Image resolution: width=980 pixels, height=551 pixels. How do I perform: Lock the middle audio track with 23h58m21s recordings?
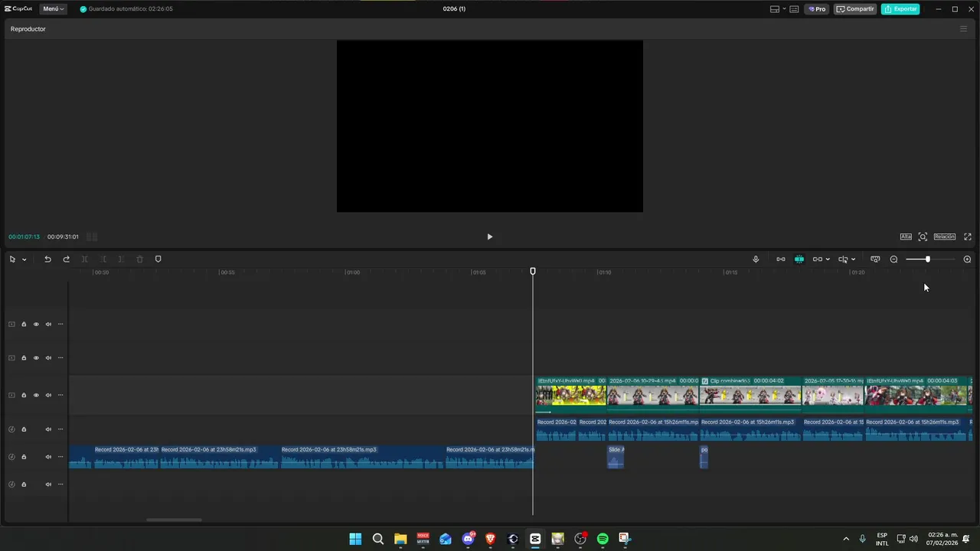coord(24,457)
